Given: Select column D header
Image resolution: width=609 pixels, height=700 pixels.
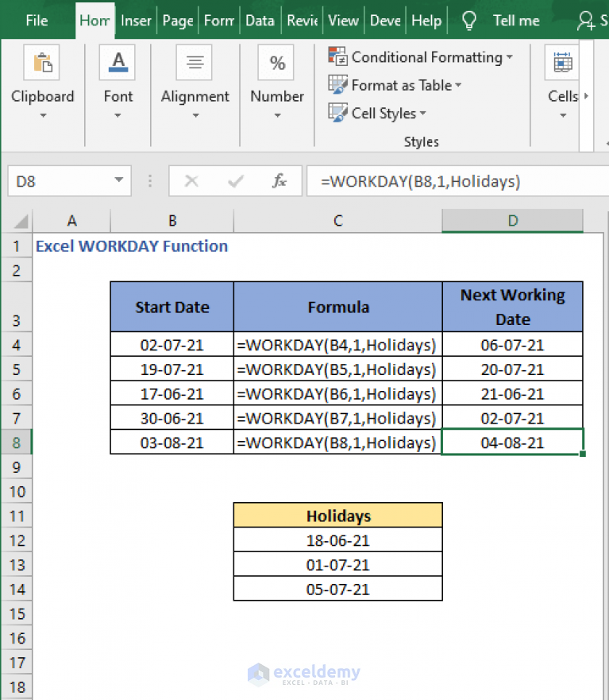Looking at the screenshot, I should click(513, 221).
